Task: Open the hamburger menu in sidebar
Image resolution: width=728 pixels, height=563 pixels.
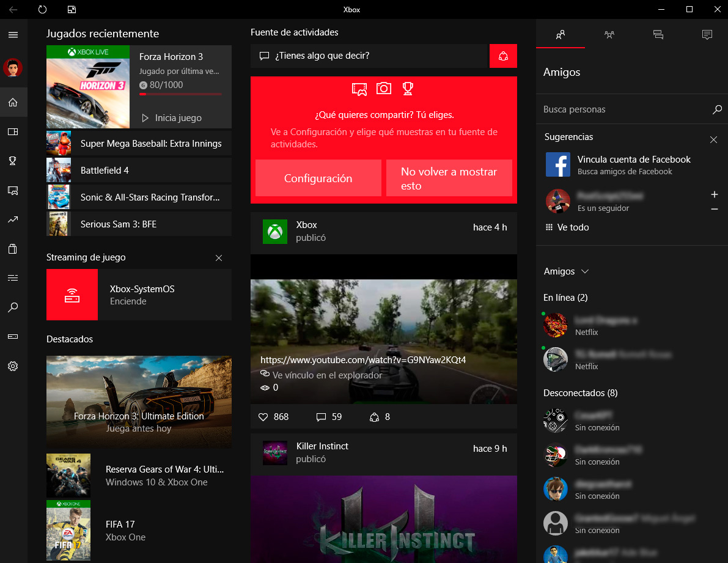Action: click(13, 35)
